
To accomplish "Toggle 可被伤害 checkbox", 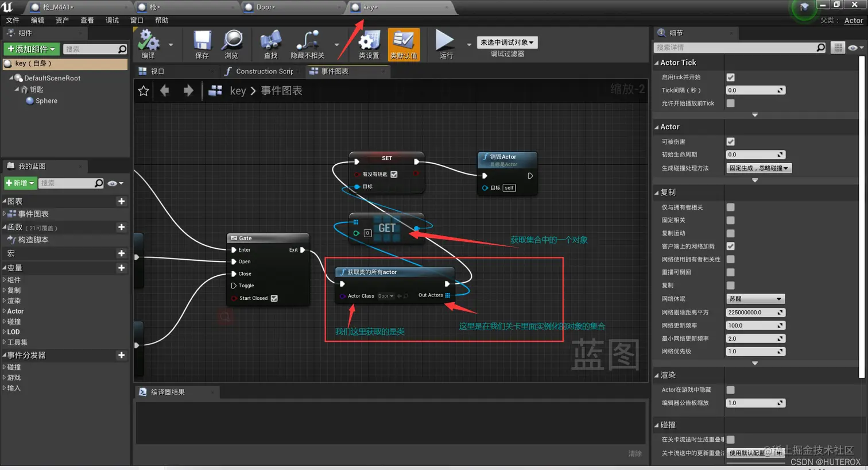I will [x=730, y=141].
